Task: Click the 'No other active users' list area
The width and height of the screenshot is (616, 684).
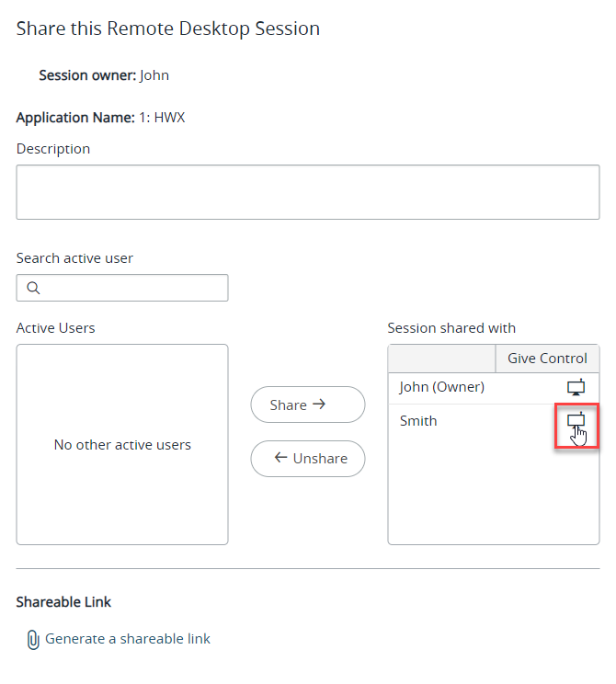Action: (122, 445)
